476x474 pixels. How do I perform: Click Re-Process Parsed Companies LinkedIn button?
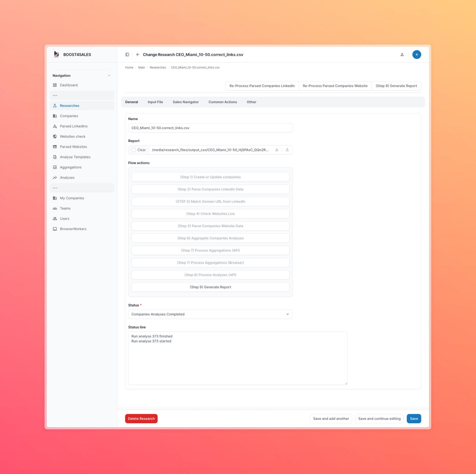pos(262,86)
